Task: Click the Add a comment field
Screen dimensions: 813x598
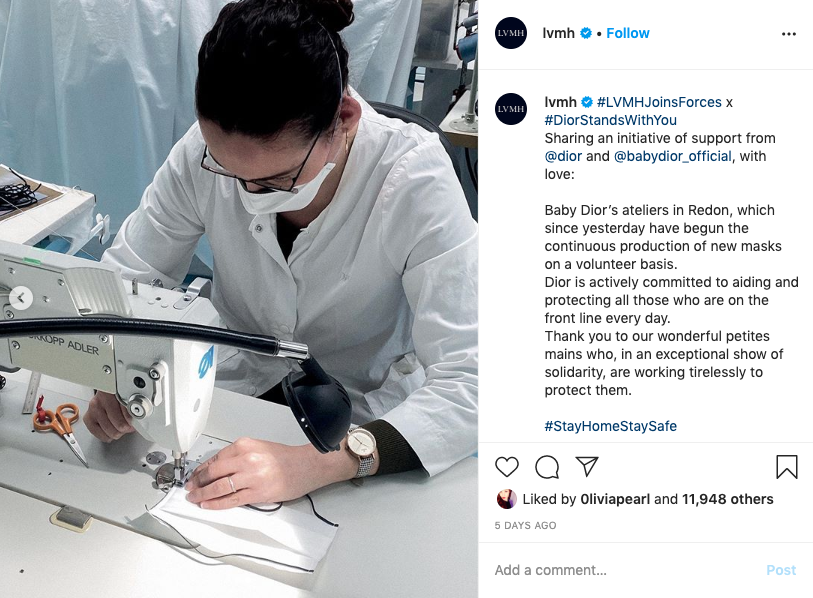Action: [625, 570]
